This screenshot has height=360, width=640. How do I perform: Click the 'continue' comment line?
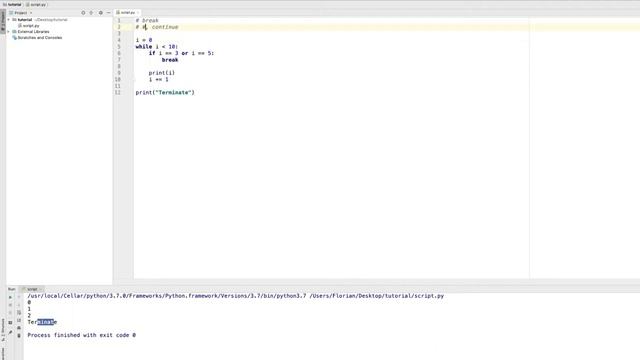point(157,27)
